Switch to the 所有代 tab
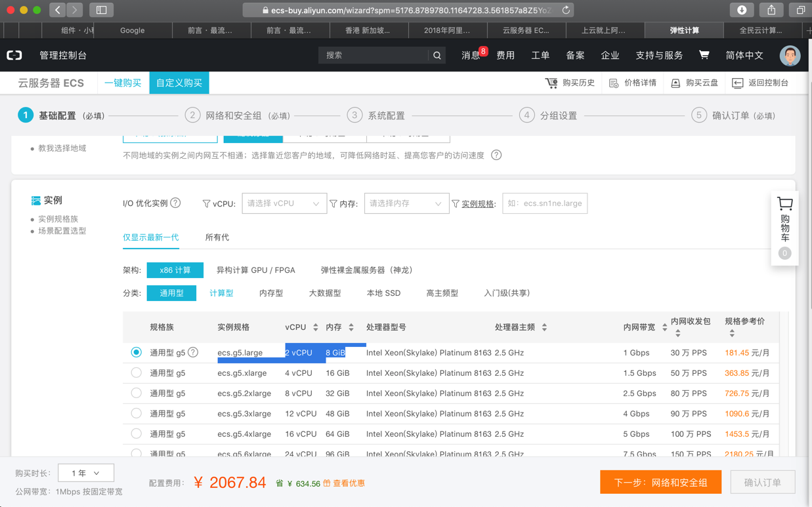Screen dimensions: 812x507 [217, 237]
